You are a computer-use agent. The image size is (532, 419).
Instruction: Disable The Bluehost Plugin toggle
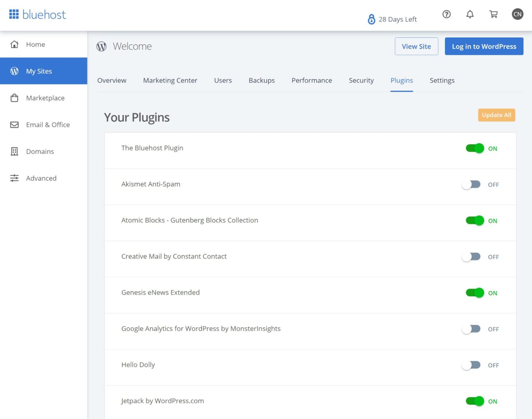click(475, 148)
